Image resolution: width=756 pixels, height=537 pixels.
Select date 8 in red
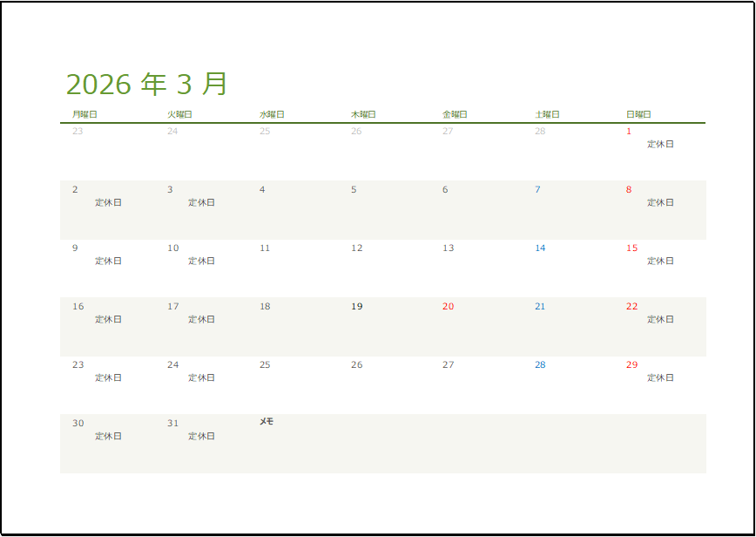[x=629, y=188]
